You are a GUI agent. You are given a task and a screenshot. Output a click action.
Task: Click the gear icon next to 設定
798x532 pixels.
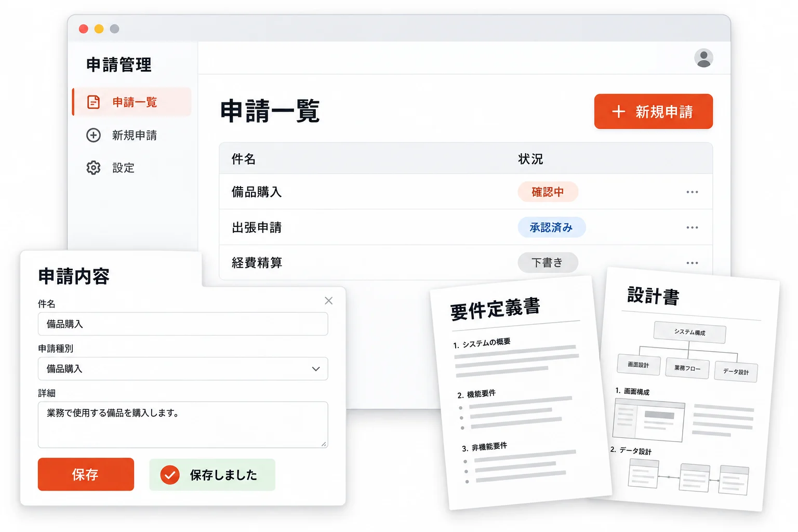[94, 168]
